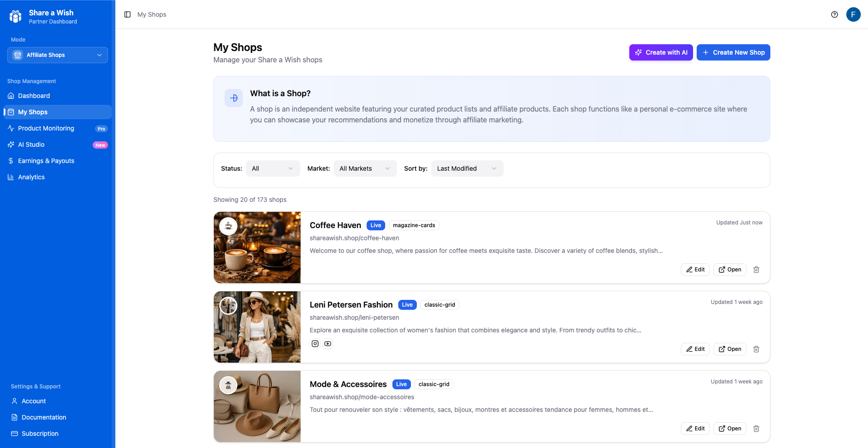
Task: Click the Coffee Haven shop title
Action: click(335, 225)
